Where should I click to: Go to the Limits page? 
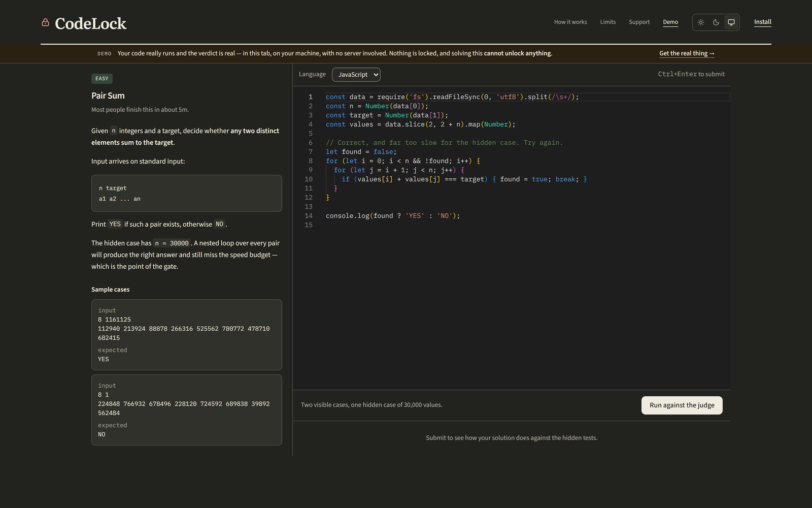608,22
